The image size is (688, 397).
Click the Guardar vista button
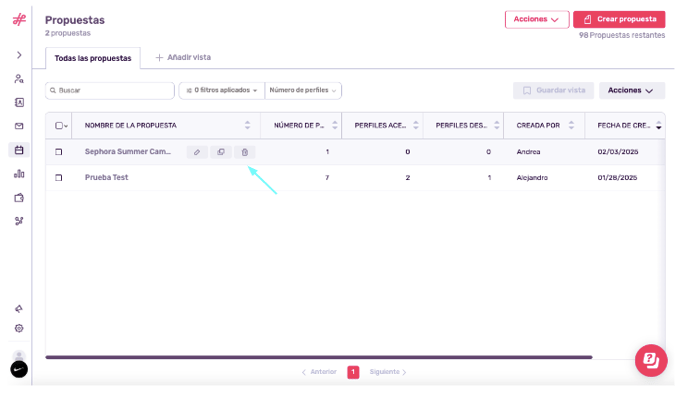click(x=553, y=90)
